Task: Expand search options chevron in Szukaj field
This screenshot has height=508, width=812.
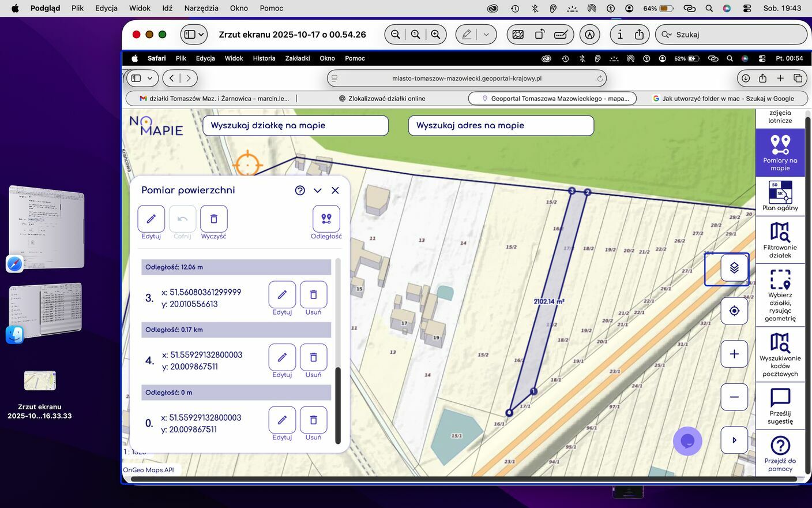Action: pyautogui.click(x=667, y=35)
